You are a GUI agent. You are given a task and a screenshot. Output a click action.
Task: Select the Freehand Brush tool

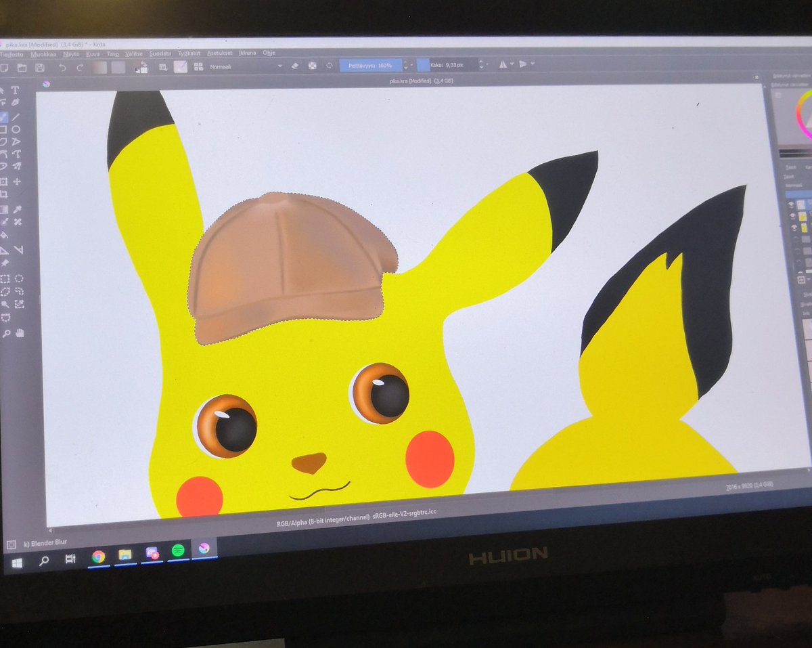4,117
